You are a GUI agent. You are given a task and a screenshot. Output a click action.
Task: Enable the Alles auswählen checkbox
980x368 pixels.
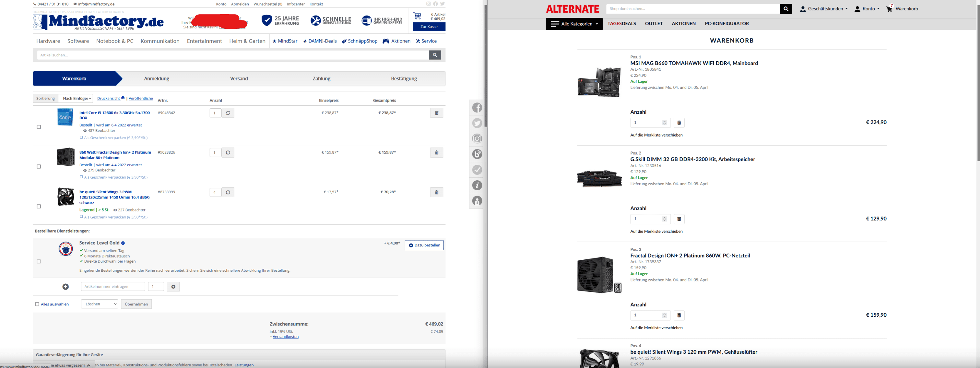37,304
